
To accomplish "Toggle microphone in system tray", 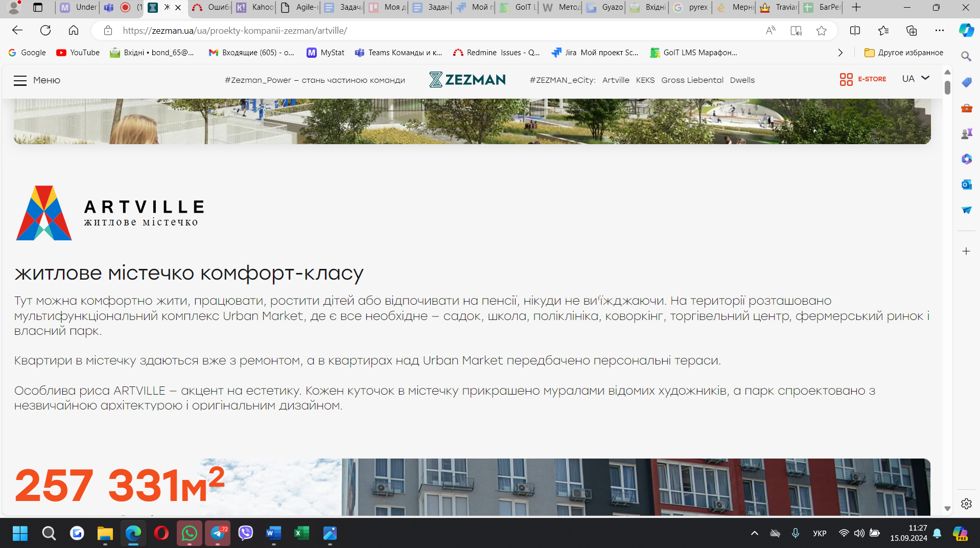I will point(795,533).
